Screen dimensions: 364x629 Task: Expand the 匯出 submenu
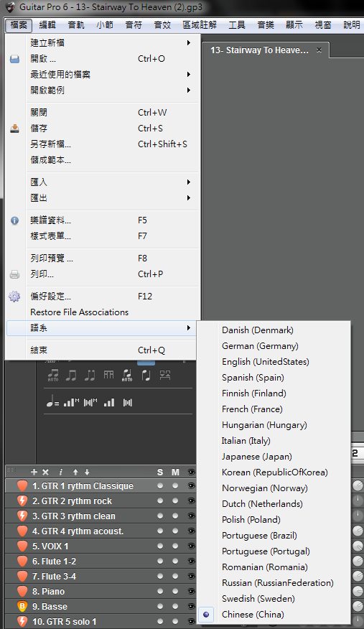click(102, 197)
